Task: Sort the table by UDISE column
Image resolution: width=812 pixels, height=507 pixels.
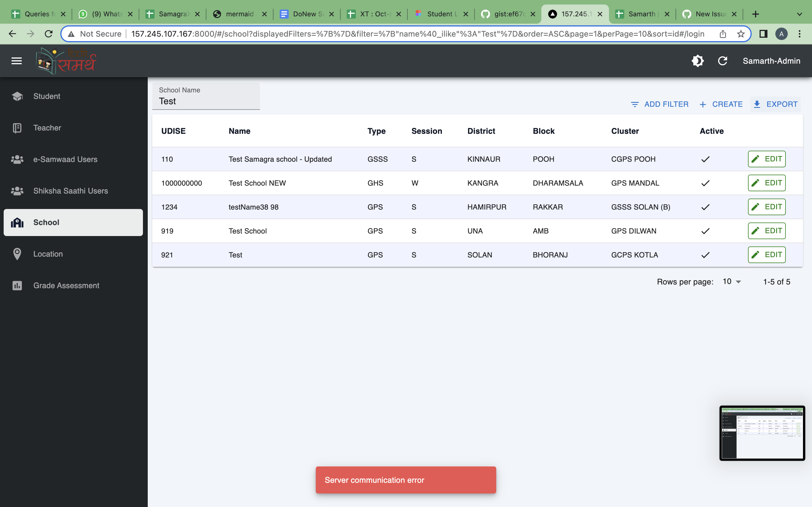Action: pyautogui.click(x=173, y=131)
